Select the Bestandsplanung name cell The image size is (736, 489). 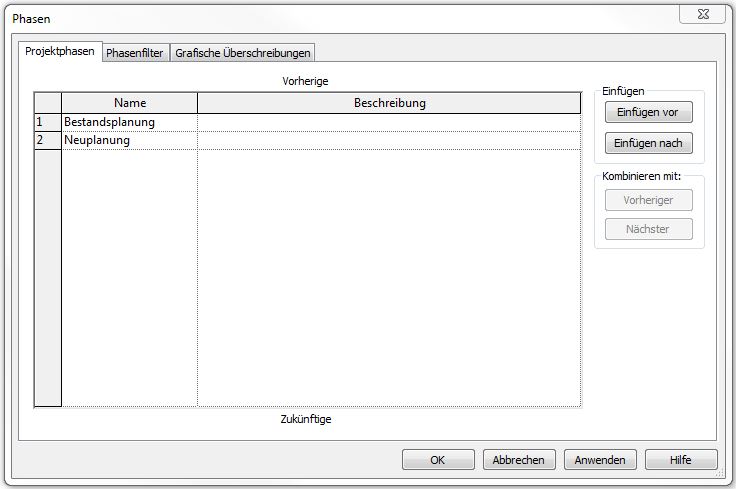tap(129, 122)
